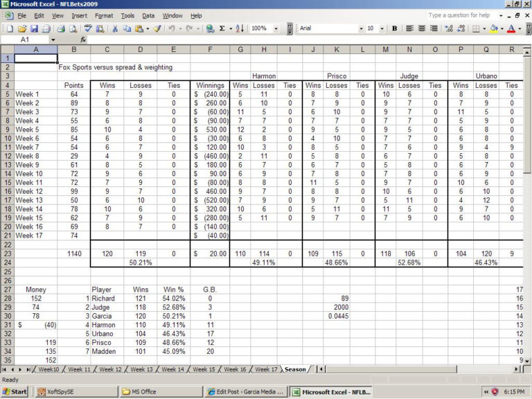Screen dimensions: 532x399
Task: Increase decimal places icon
Action: click(449, 29)
